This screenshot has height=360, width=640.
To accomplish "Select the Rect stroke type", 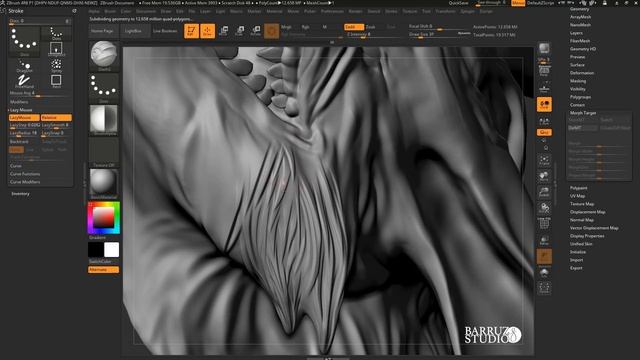I will (x=56, y=81).
